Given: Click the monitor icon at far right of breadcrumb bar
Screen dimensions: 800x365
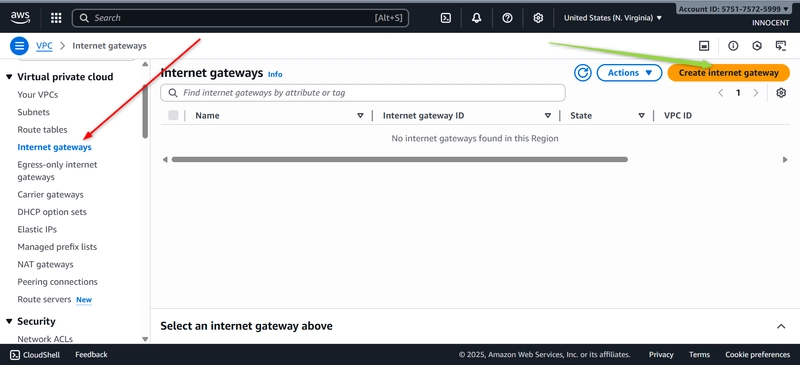Looking at the screenshot, I should (781, 46).
